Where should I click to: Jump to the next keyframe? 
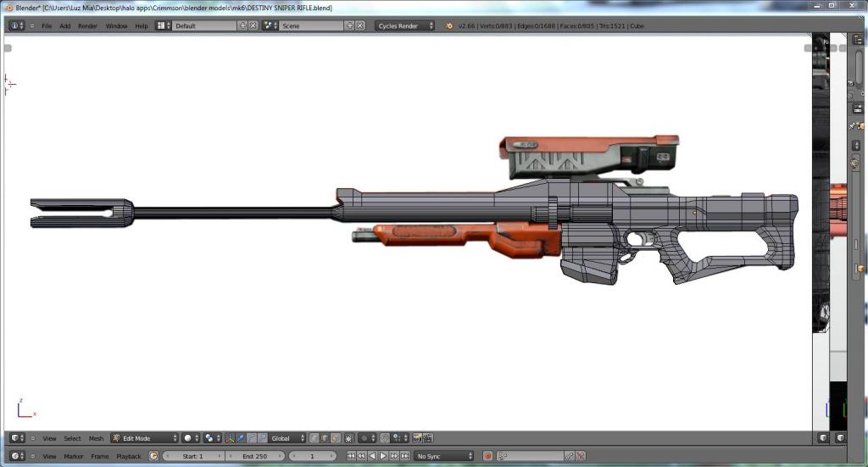click(x=394, y=456)
